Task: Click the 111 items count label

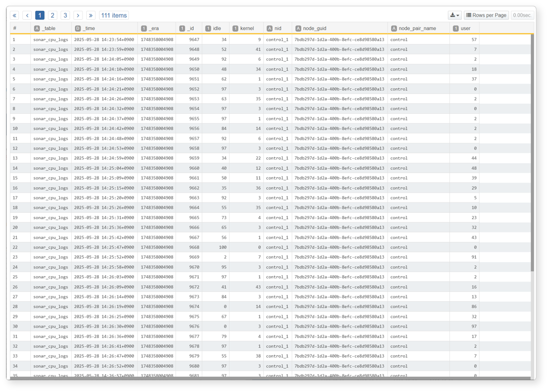Action: pos(114,16)
